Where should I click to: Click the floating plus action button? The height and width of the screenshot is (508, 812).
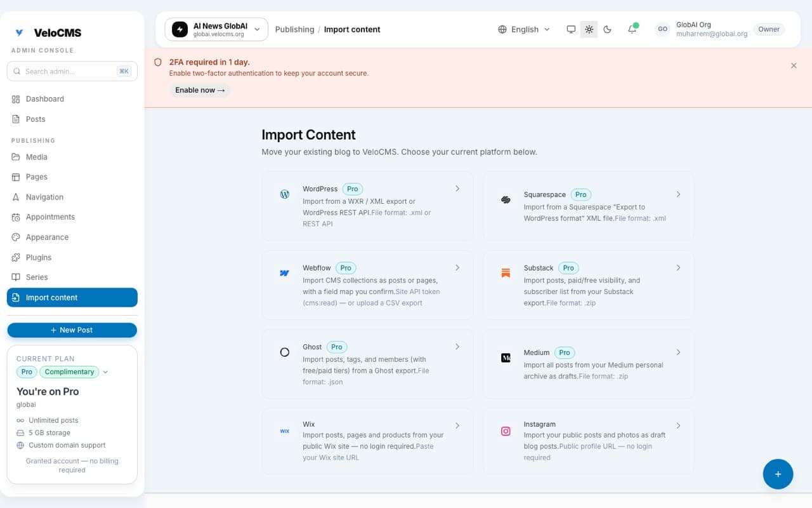[x=778, y=474]
